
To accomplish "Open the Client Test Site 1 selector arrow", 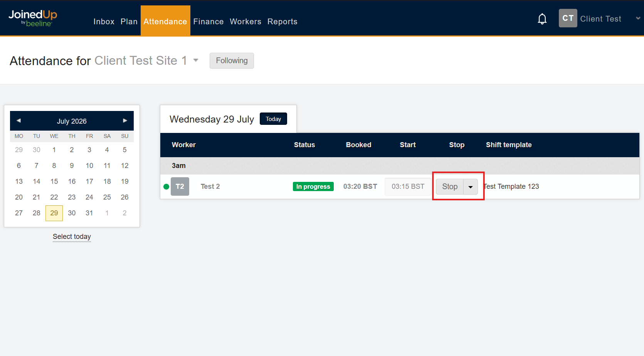I will point(196,60).
